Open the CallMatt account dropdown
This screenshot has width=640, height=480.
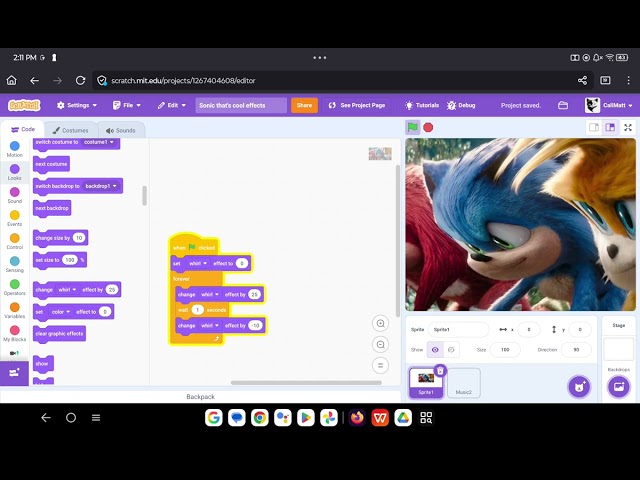click(x=609, y=105)
